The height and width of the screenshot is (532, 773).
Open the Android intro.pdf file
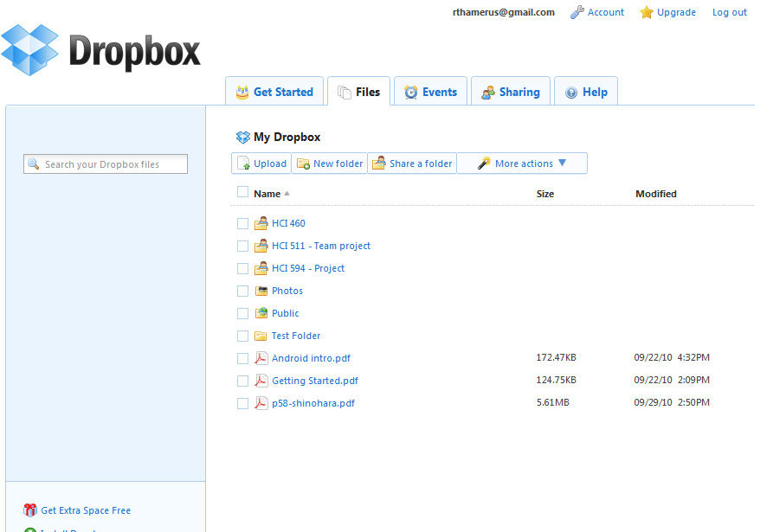click(x=311, y=358)
